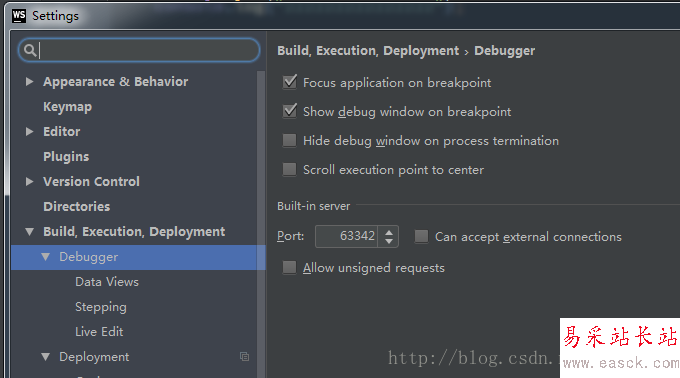Enable Scroll execution point to center
Screen dimensions: 680x378
289,169
